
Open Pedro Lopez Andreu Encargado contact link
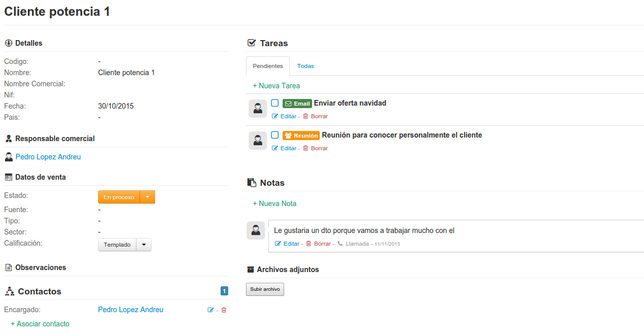pos(131,310)
